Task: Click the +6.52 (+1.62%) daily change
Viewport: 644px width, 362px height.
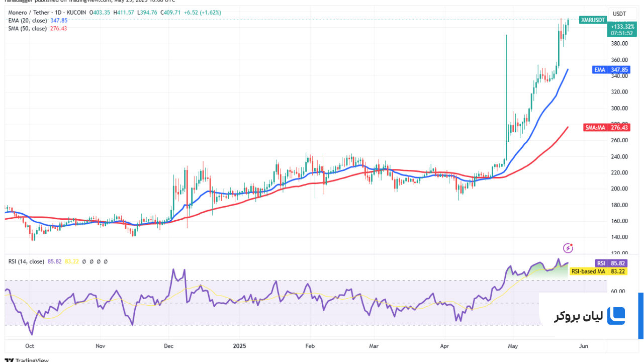Action: click(x=203, y=13)
